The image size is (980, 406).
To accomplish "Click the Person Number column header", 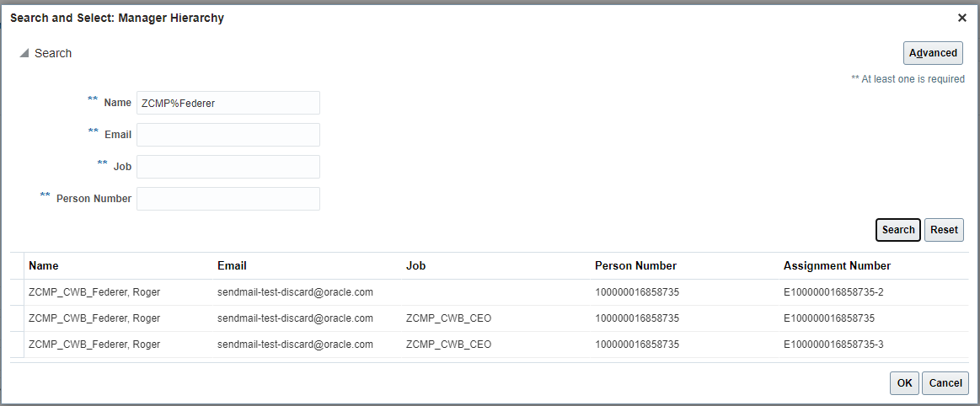I will (x=635, y=265).
